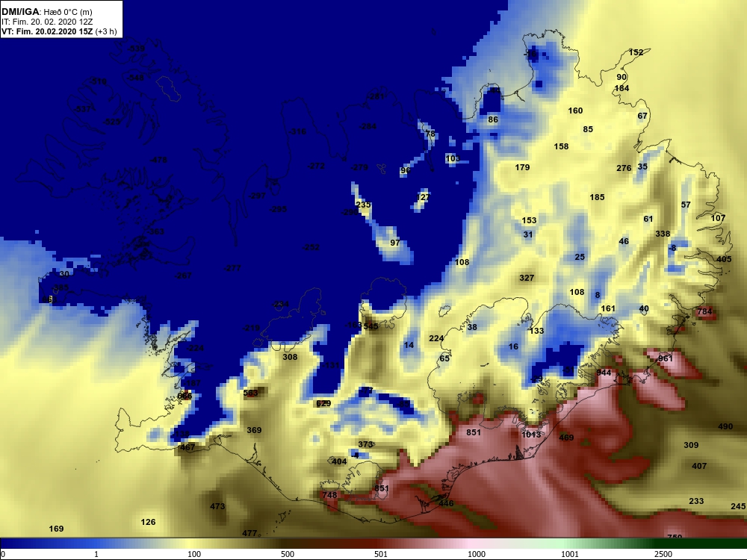Click the '500' label on the color scale

coord(288,554)
